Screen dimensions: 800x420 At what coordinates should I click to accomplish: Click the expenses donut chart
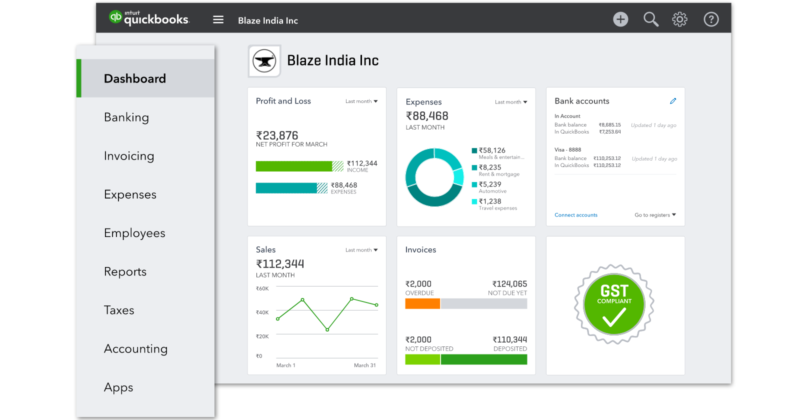(x=434, y=177)
